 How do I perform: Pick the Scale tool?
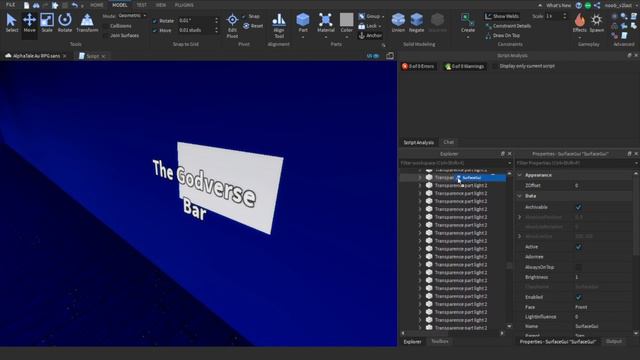(47, 22)
